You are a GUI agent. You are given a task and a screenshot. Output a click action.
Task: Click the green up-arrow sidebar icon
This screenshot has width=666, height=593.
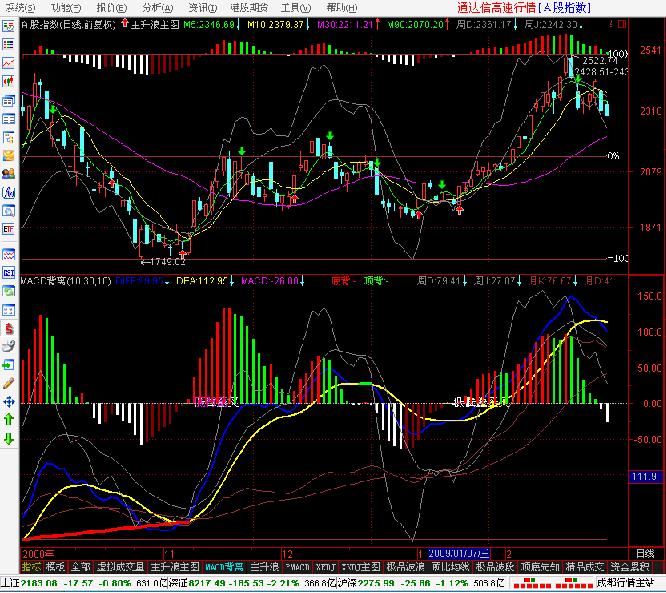click(8, 420)
